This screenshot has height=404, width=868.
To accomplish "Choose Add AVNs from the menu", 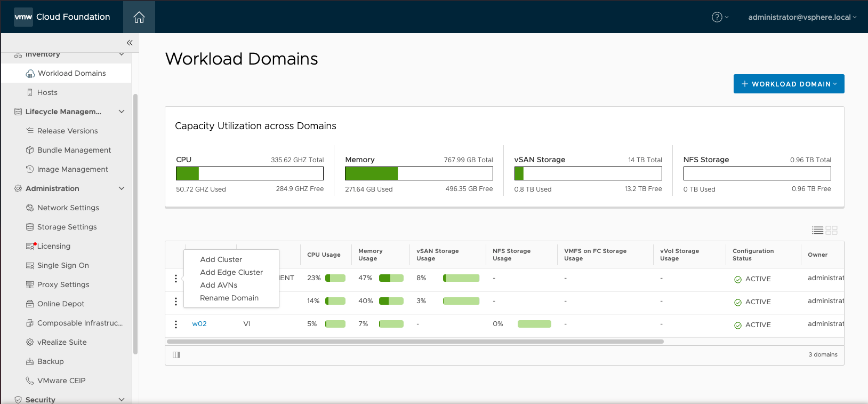I will [219, 285].
